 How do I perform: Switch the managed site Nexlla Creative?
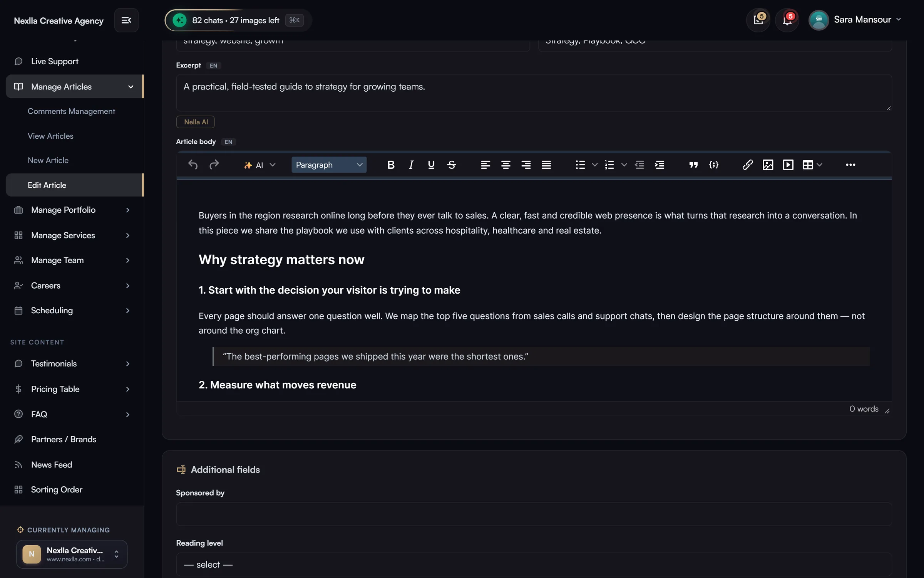tap(72, 554)
